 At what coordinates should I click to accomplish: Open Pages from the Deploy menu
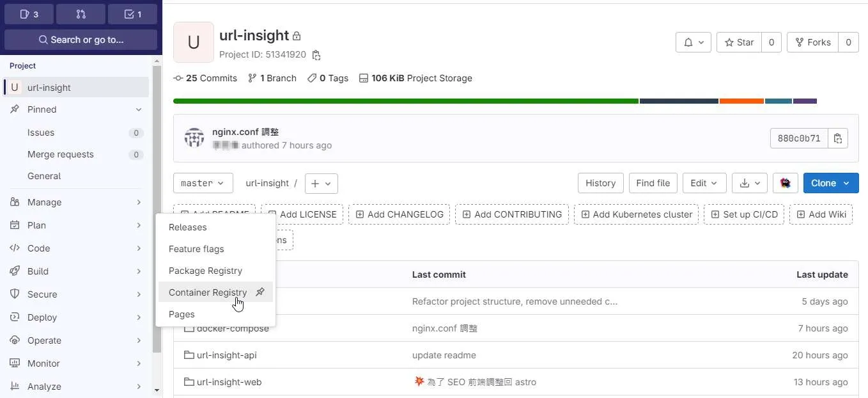(181, 314)
